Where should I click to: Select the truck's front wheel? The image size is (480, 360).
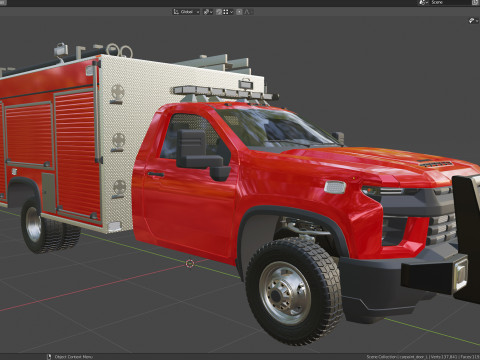[x=293, y=291]
